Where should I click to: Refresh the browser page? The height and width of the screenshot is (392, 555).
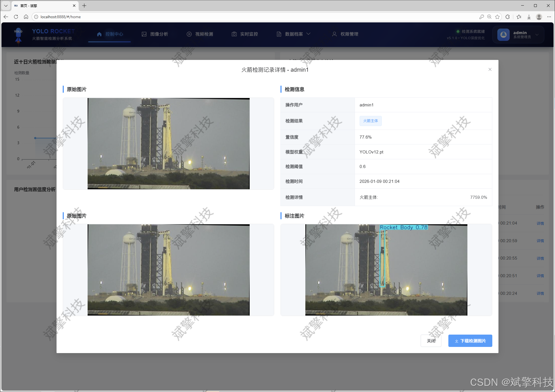coord(16,17)
